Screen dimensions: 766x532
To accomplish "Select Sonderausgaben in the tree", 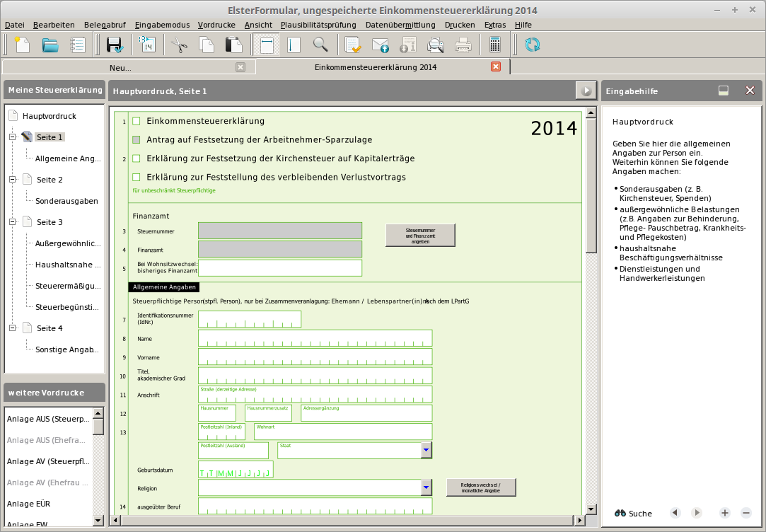I will [66, 201].
